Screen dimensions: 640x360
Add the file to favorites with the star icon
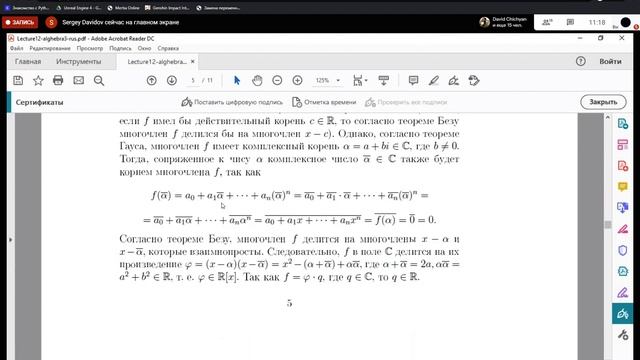(38, 80)
